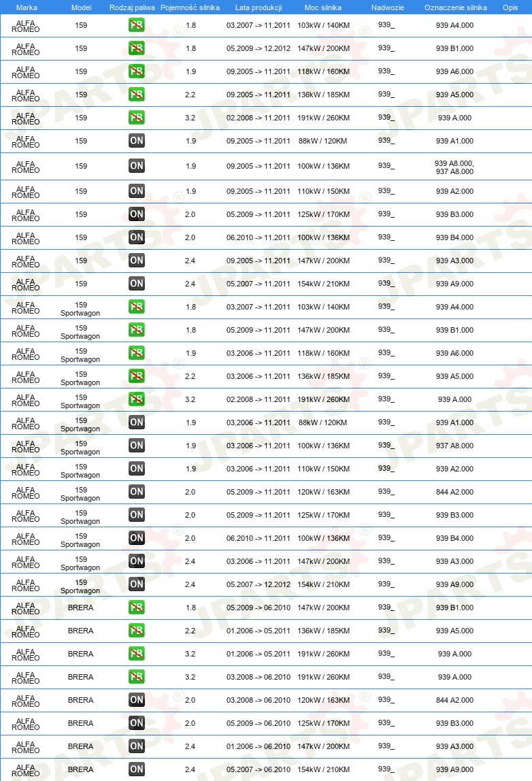Viewport: 532px width, 781px height.
Task: Click diesel ON icon for Sportwagon 939 A9.000 row
Action: click(137, 584)
